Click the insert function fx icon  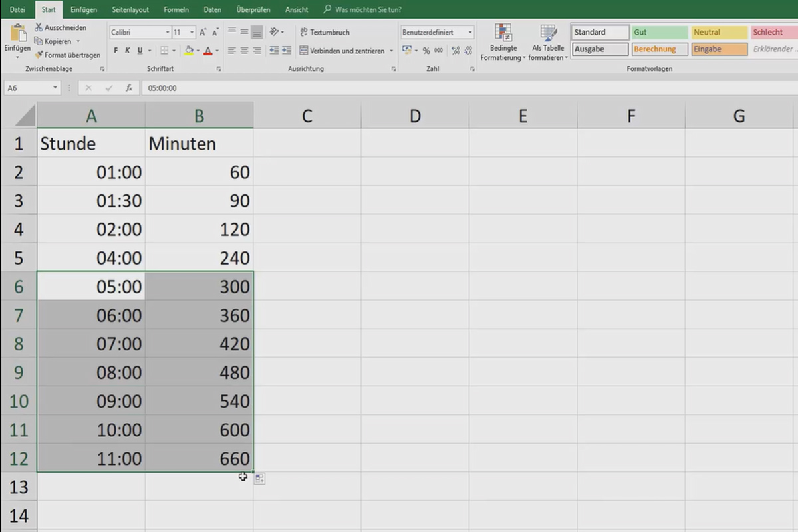coord(129,88)
